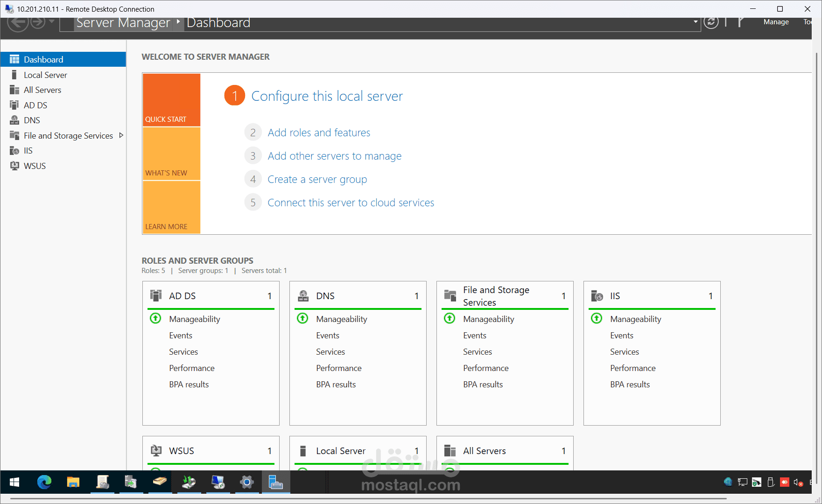The width and height of the screenshot is (822, 504).
Task: Click the IIS tile header icon
Action: pos(597,295)
